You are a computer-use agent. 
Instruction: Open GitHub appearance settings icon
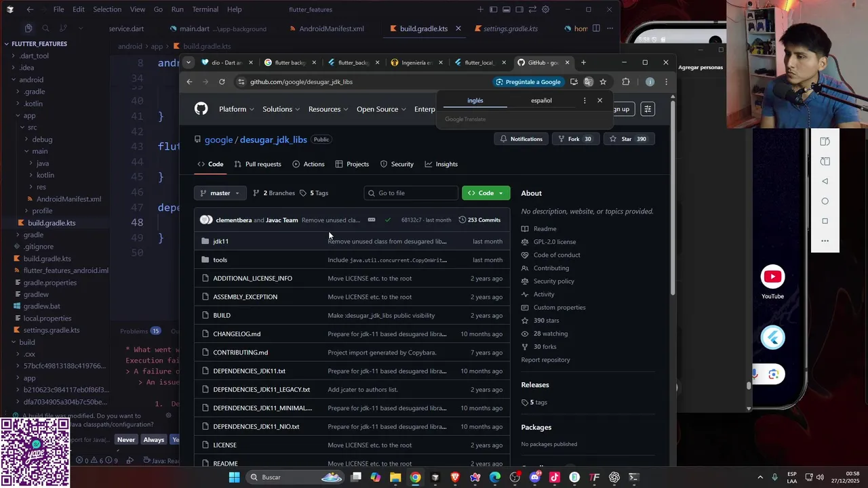[648, 109]
